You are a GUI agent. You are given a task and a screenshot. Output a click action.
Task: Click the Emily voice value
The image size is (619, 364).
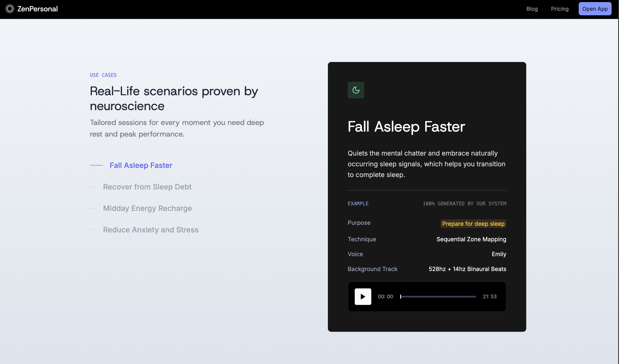pyautogui.click(x=499, y=254)
